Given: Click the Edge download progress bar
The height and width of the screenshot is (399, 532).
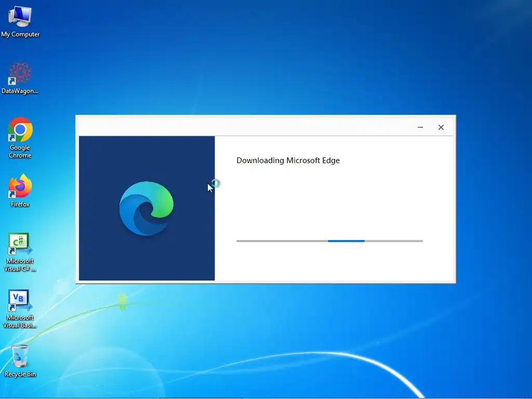Looking at the screenshot, I should point(329,241).
